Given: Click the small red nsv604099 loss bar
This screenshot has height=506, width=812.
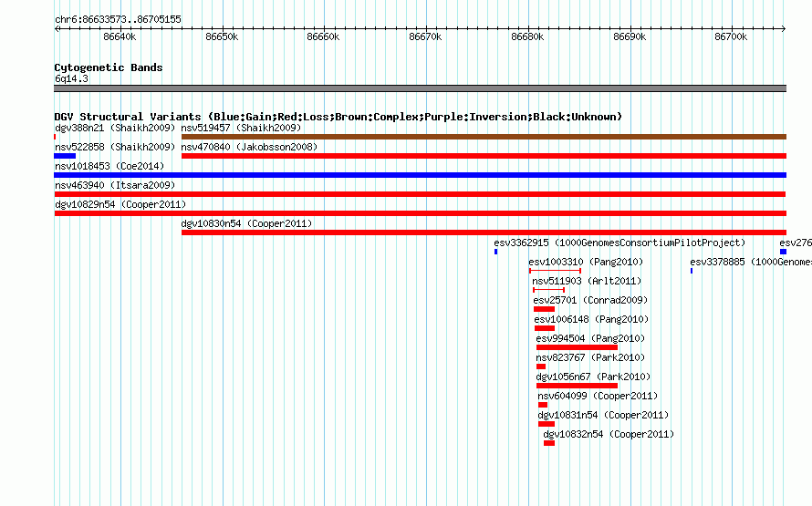Looking at the screenshot, I should (x=543, y=405).
